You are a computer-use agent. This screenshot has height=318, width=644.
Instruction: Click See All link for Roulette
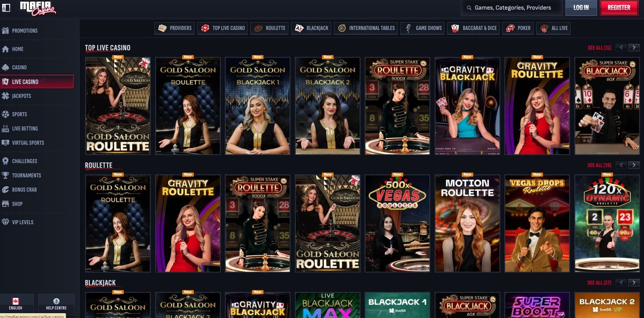tap(599, 165)
